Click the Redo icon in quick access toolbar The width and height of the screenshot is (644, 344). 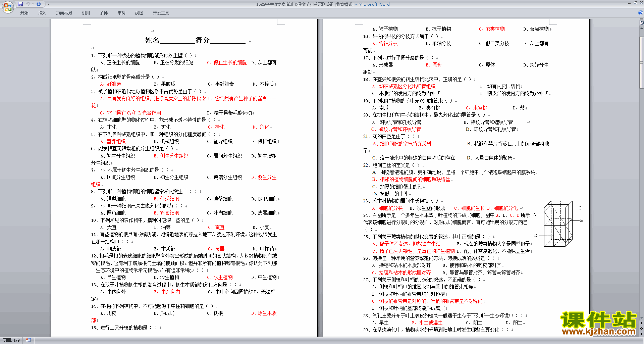[39, 4]
